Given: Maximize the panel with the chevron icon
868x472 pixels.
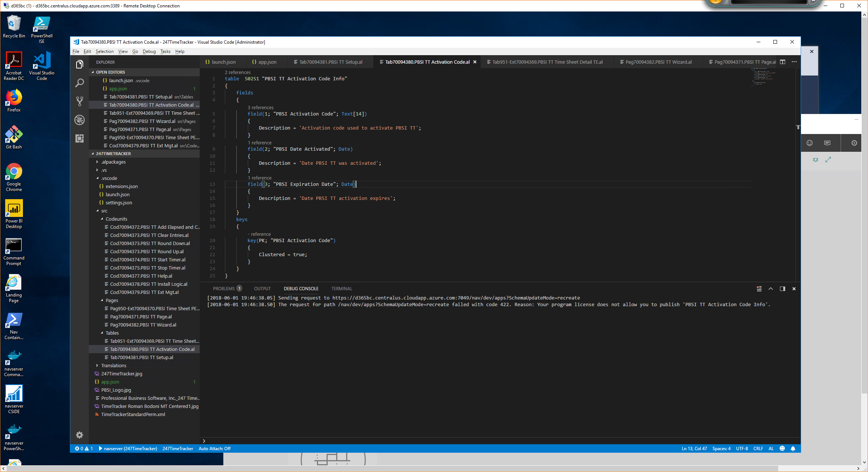Looking at the screenshot, I should [771, 289].
